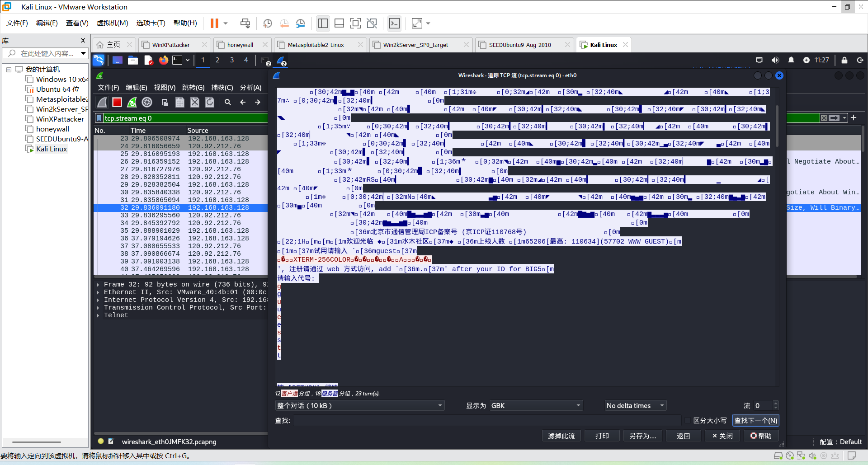Switch to the Metasploitable2-Linux tab
The width and height of the screenshot is (868, 465).
pyautogui.click(x=320, y=45)
